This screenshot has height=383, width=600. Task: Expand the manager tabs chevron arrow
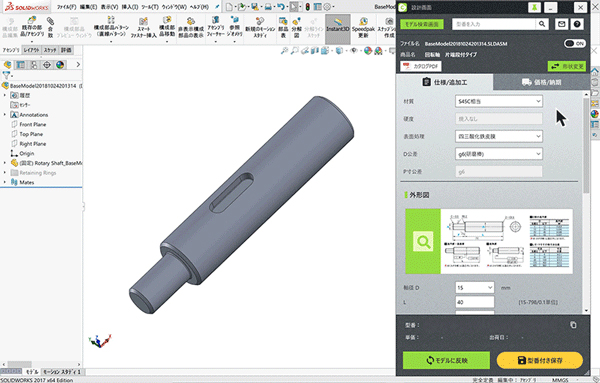point(78,65)
